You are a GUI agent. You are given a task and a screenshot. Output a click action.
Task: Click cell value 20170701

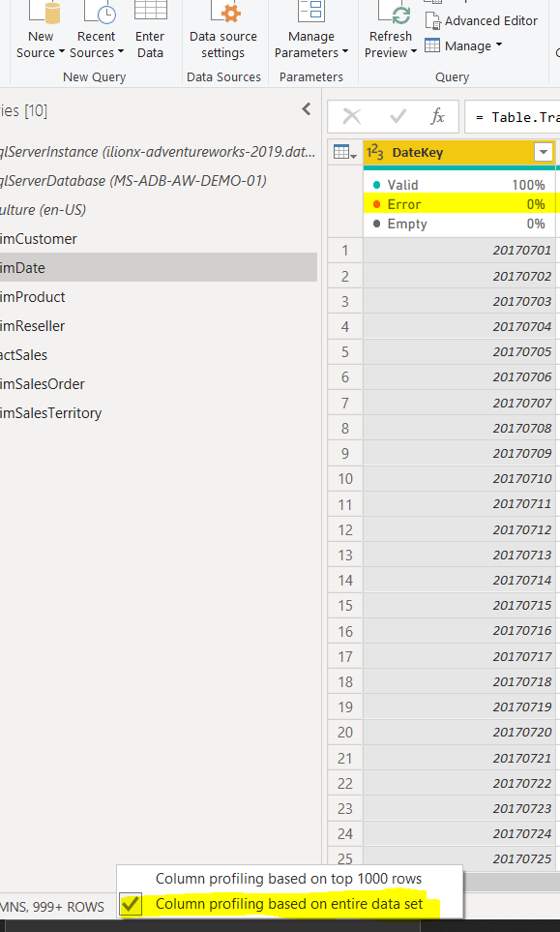459,251
